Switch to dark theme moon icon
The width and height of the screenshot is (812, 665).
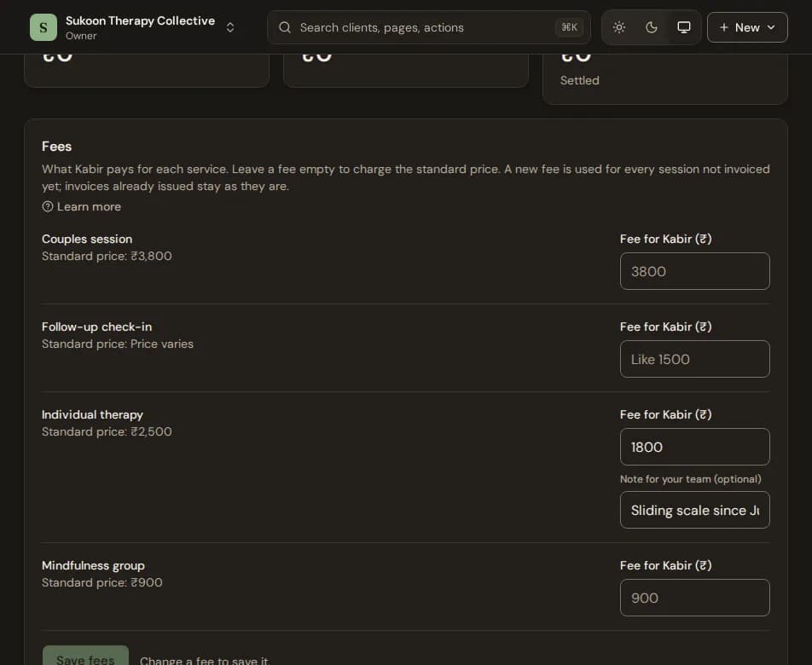coord(652,27)
